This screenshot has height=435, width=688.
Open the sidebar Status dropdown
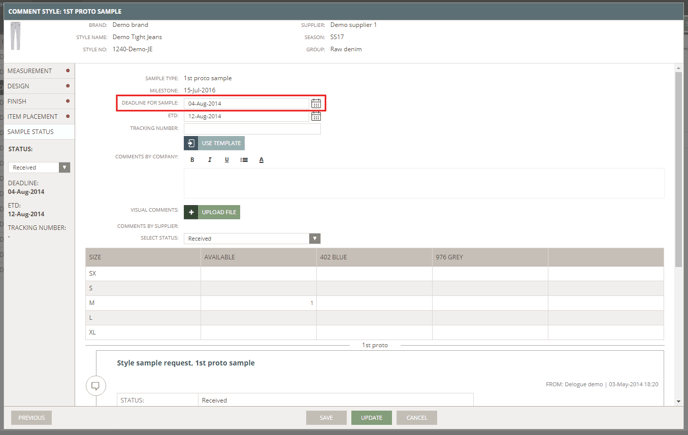coord(65,168)
